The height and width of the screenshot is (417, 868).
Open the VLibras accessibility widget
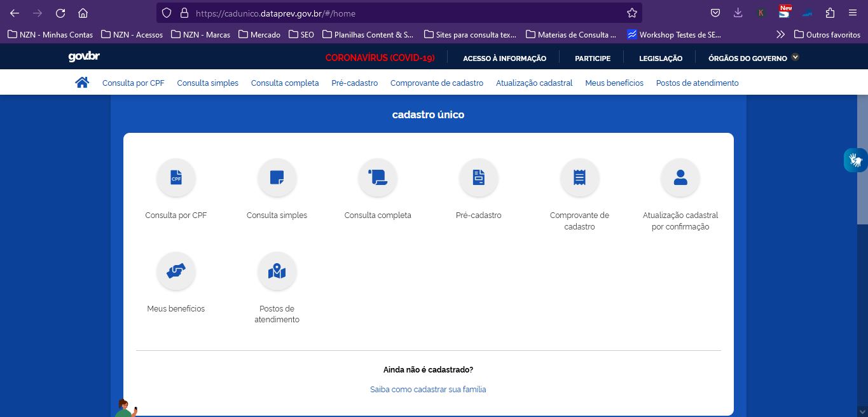[855, 160]
